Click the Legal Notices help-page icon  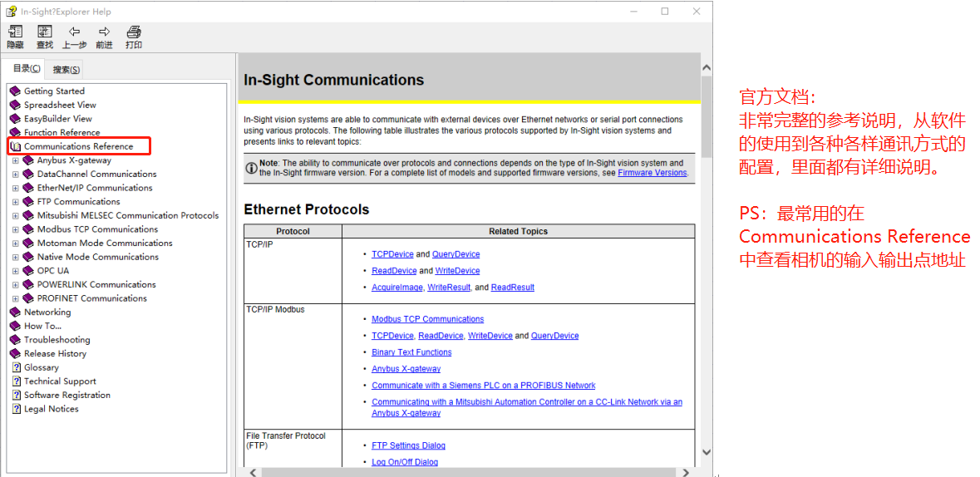pyautogui.click(x=17, y=409)
